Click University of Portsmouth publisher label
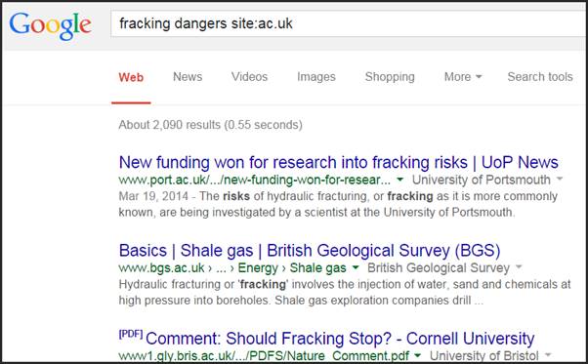 click(x=482, y=180)
